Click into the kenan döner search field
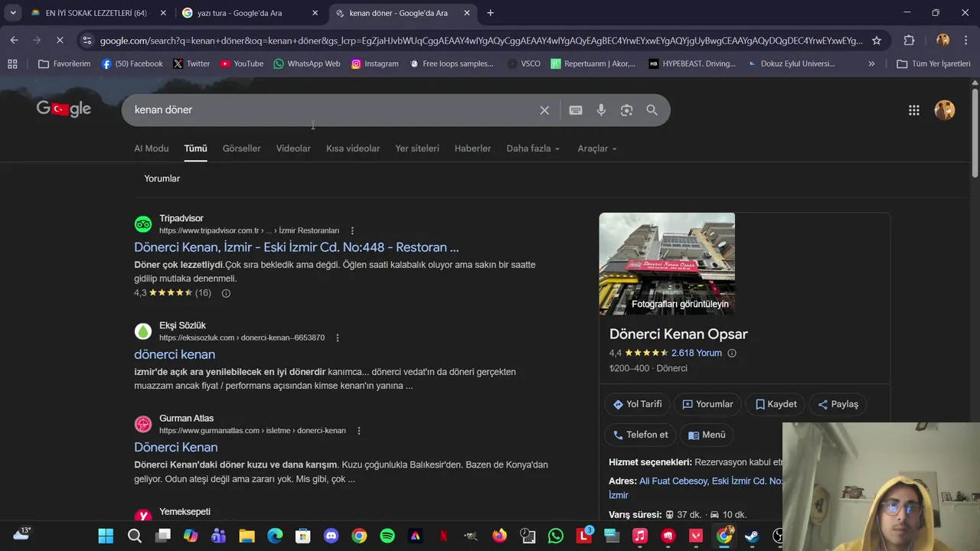980x551 pixels. (x=333, y=110)
